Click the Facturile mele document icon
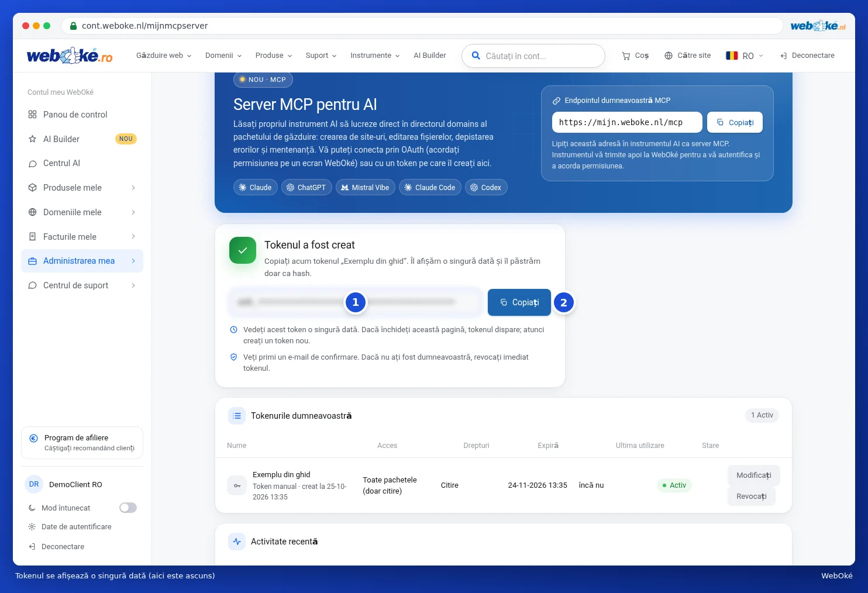The image size is (868, 593). coord(33,237)
